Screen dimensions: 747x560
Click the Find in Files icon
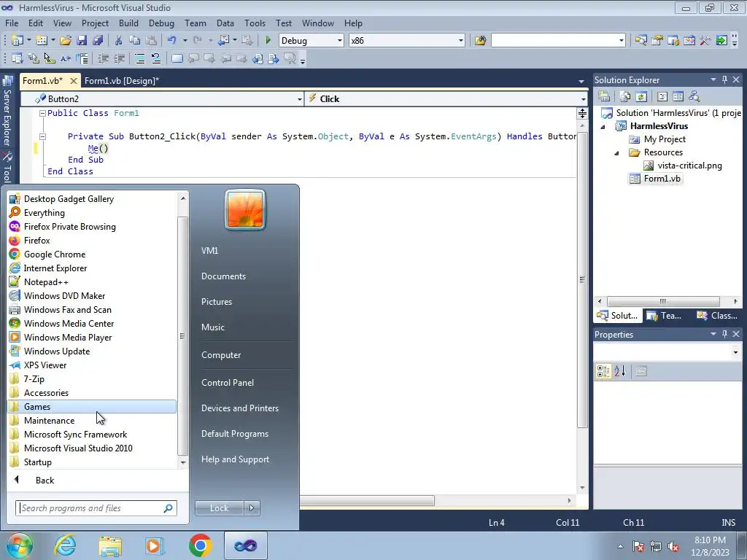pyautogui.click(x=480, y=41)
